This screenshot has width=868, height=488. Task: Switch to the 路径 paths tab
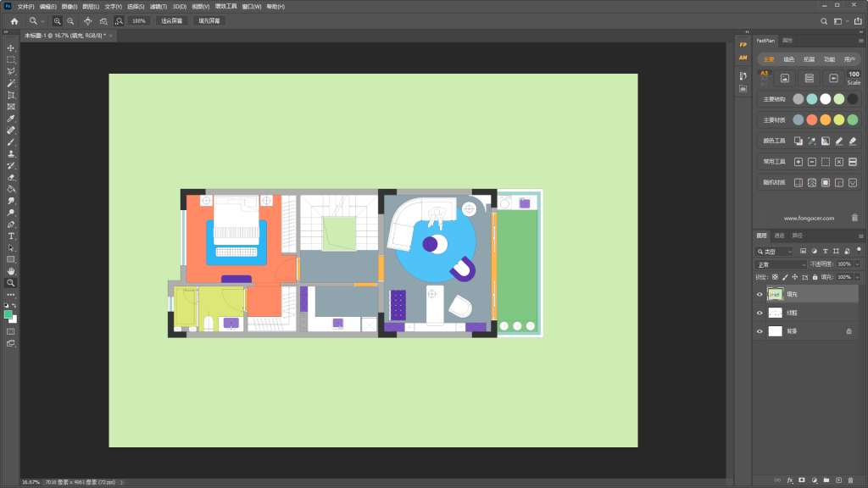(x=797, y=236)
